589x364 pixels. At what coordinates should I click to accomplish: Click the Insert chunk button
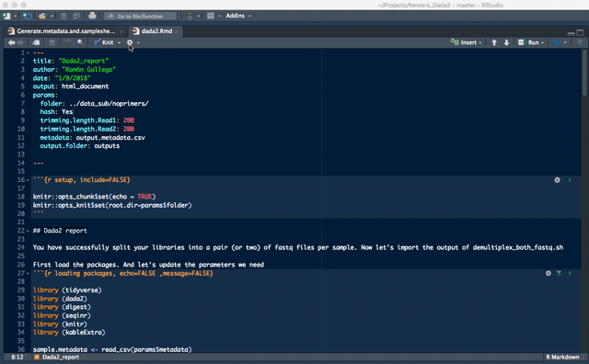[466, 42]
